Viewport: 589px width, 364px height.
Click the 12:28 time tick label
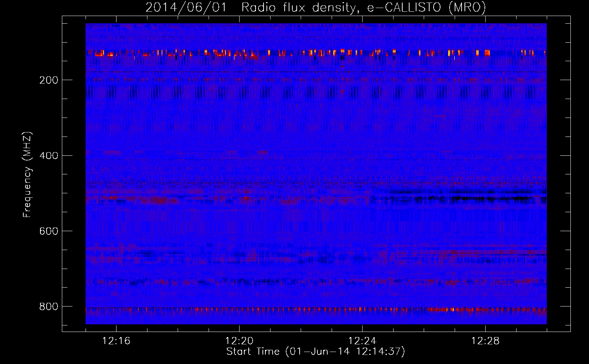click(485, 341)
